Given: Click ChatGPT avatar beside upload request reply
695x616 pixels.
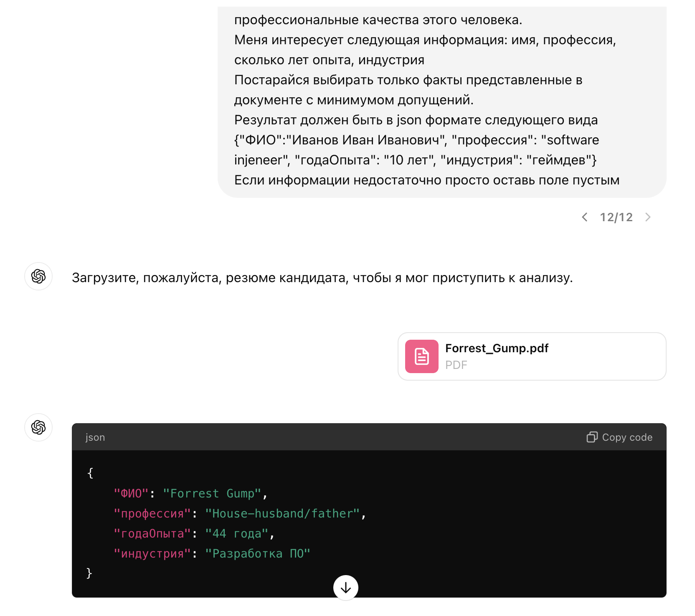Looking at the screenshot, I should (x=38, y=276).
